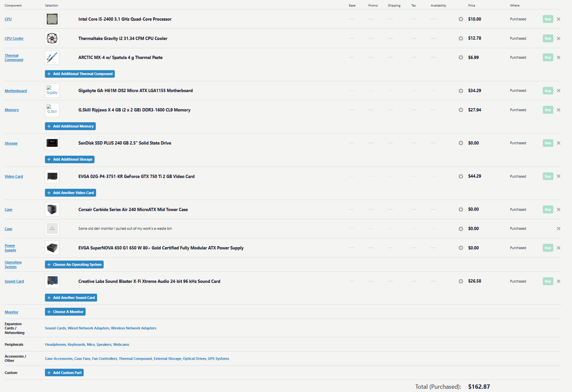Viewport: 572px width, 392px height.
Task: Open gear settings for SanDisk SSD PLUS
Action: coord(461,143)
